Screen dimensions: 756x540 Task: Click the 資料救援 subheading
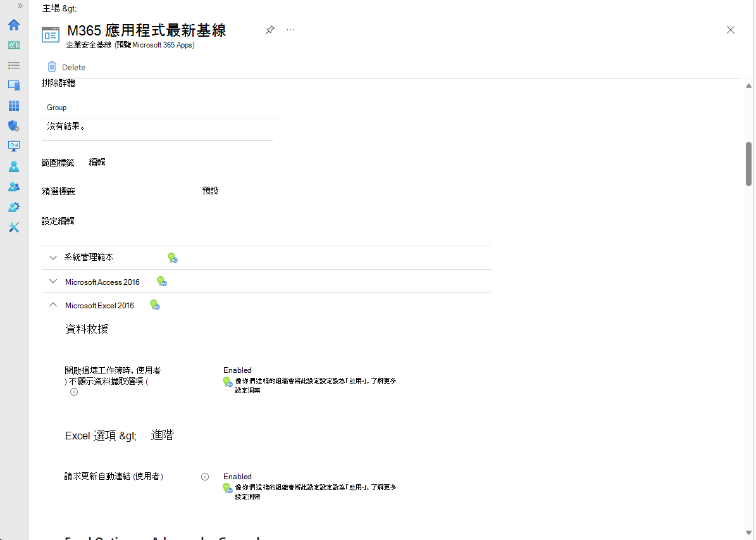pyautogui.click(x=87, y=329)
